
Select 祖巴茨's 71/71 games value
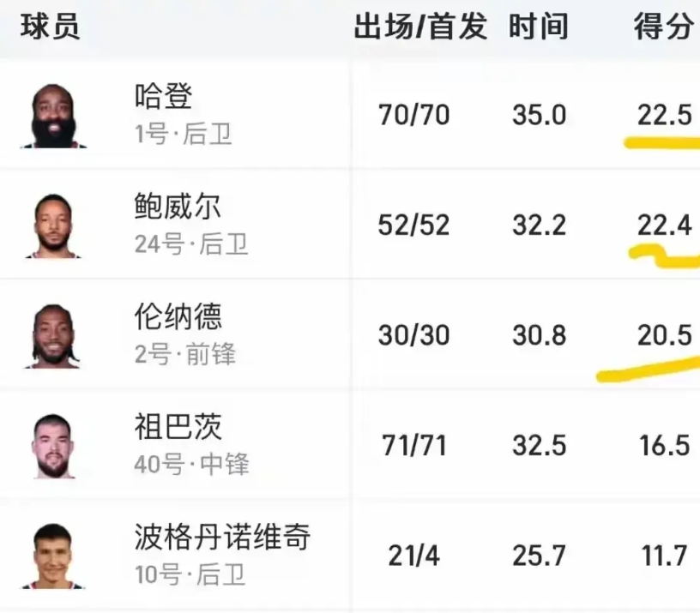click(x=414, y=446)
